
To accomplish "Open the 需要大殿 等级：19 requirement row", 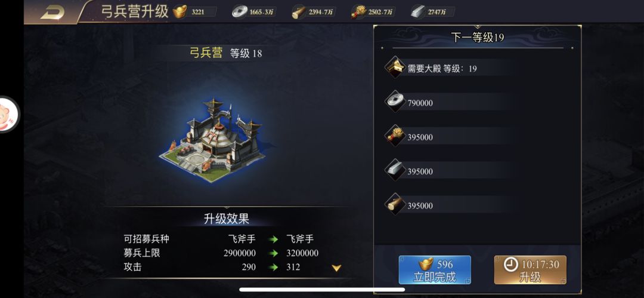I will [x=448, y=68].
